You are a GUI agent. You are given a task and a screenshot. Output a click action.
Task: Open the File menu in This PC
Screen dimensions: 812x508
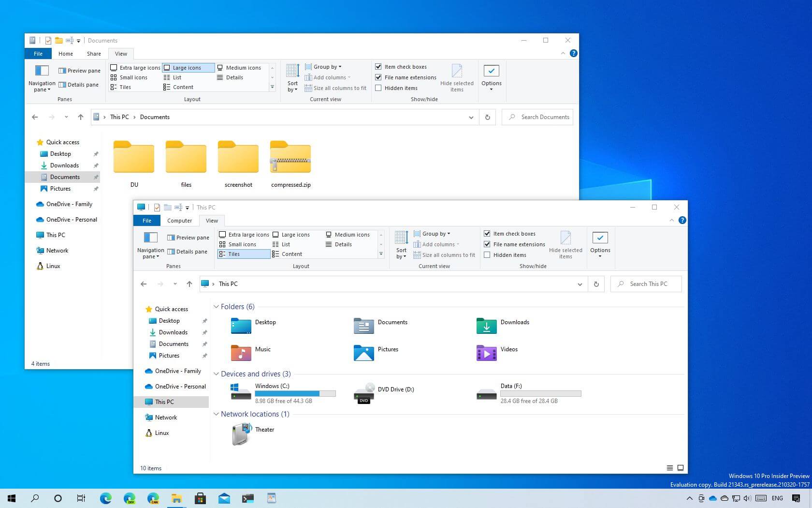click(146, 220)
